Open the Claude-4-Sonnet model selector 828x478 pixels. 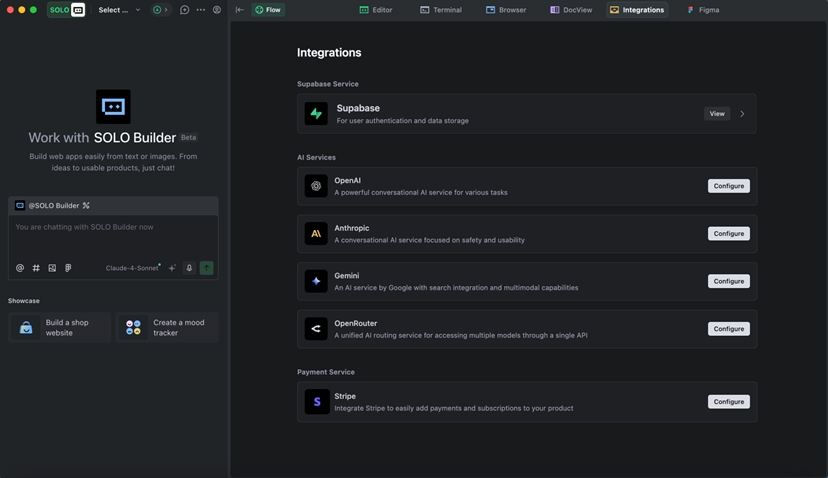coord(133,268)
